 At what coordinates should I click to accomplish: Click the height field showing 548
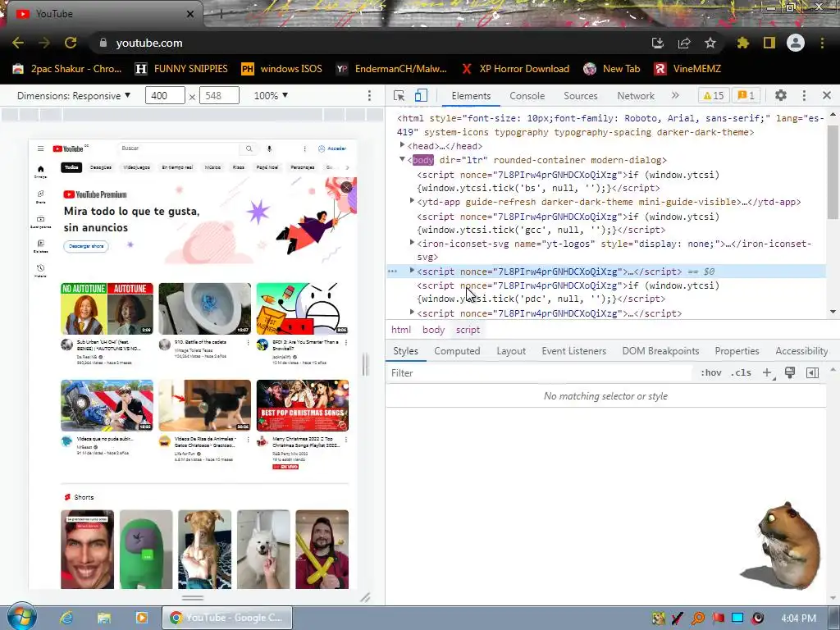pyautogui.click(x=219, y=95)
